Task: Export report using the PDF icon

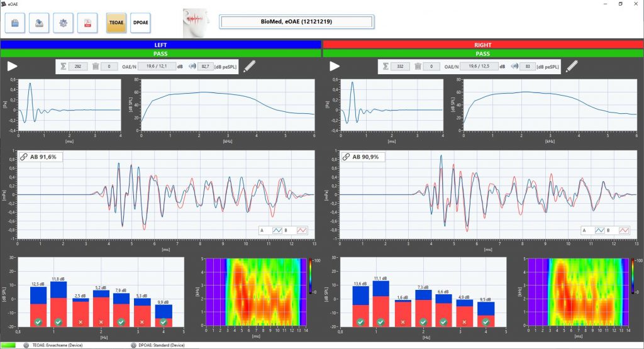Action: pyautogui.click(x=87, y=23)
